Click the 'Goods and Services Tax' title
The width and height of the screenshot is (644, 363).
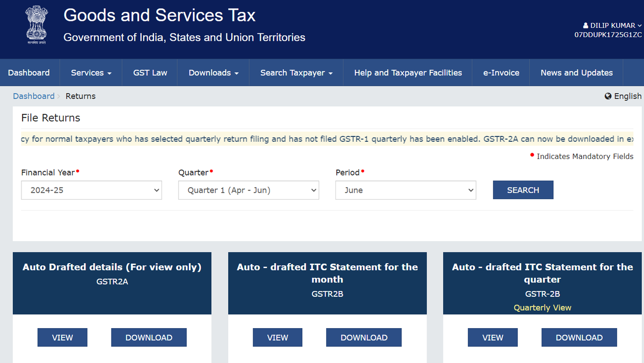(159, 15)
